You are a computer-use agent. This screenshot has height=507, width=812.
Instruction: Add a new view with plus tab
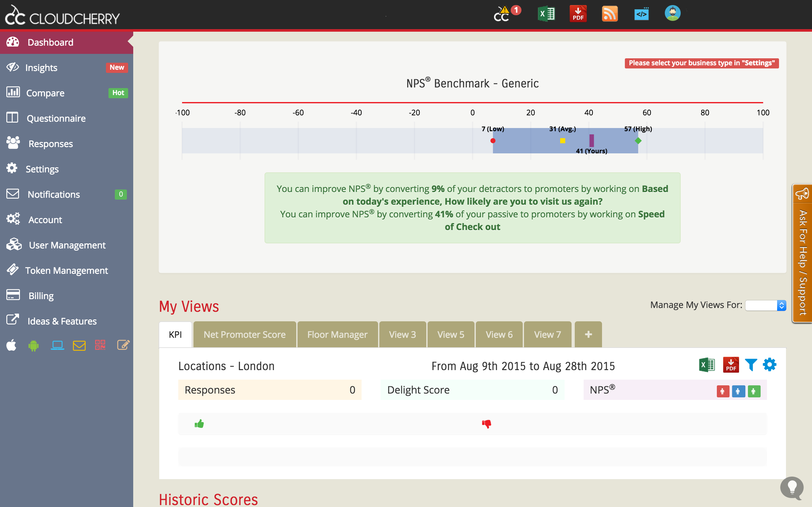point(588,334)
